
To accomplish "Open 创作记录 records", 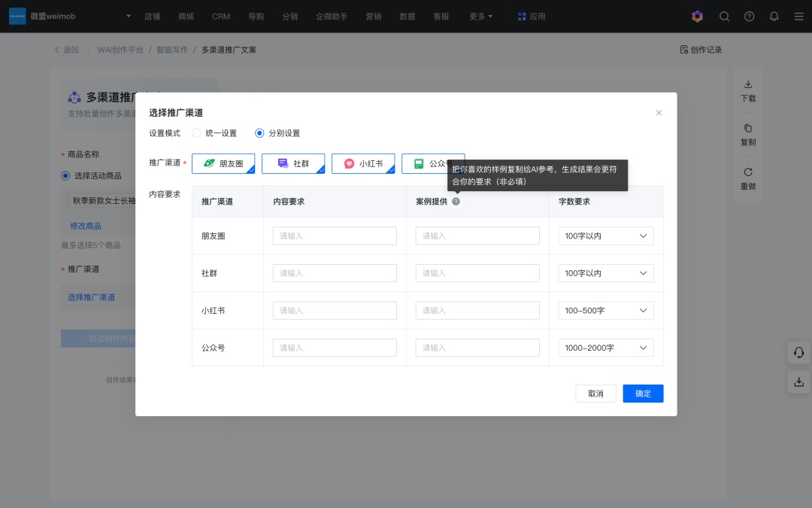I will (x=701, y=50).
